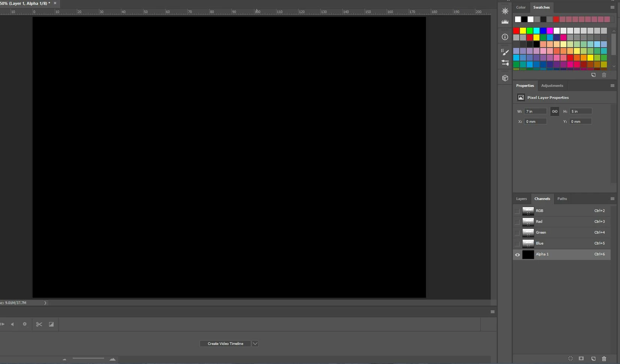Open the 3D panel cube icon

point(505,78)
